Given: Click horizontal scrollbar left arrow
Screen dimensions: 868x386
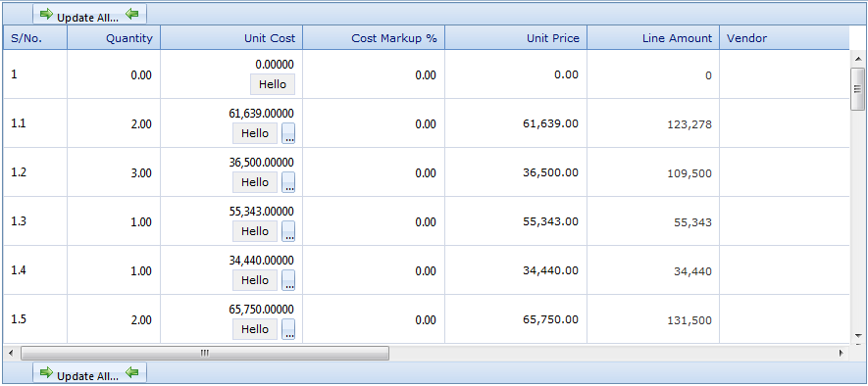Looking at the screenshot, I should point(11,353).
